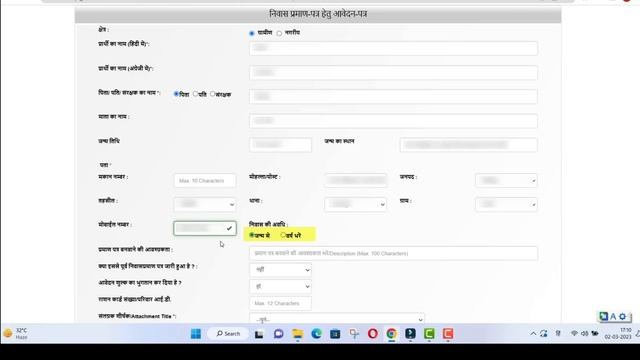Select the वर्ष भरे residence period radio
The image size is (640, 360).
(x=283, y=235)
